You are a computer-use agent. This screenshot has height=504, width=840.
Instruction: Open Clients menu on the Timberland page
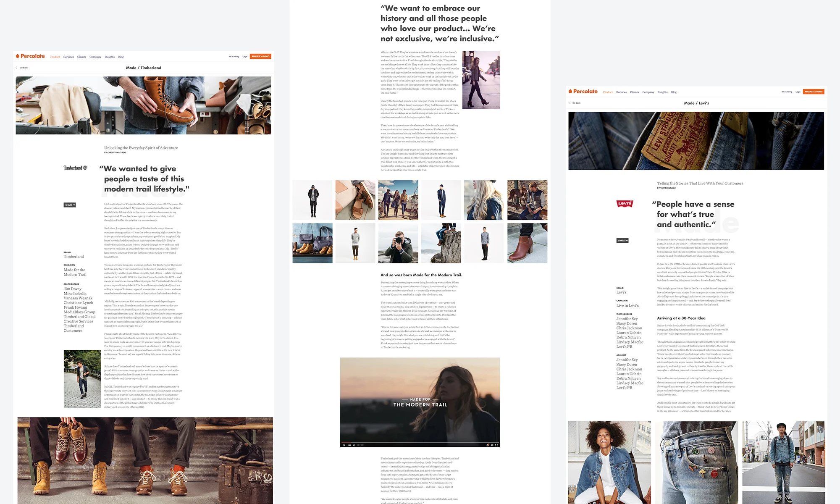pyautogui.click(x=81, y=57)
